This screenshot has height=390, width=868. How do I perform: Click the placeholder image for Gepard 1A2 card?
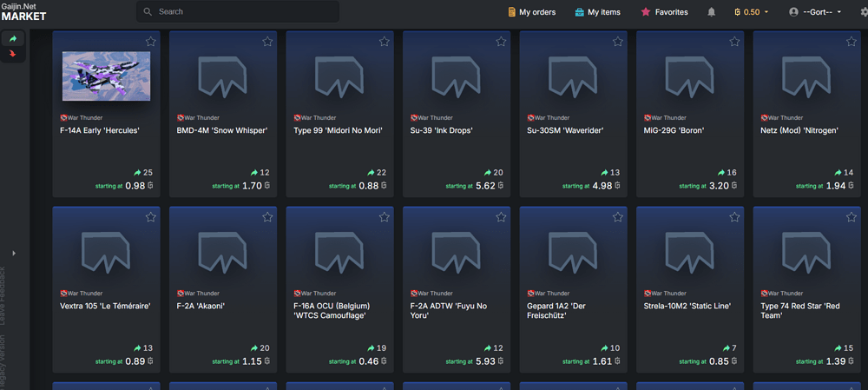point(573,251)
